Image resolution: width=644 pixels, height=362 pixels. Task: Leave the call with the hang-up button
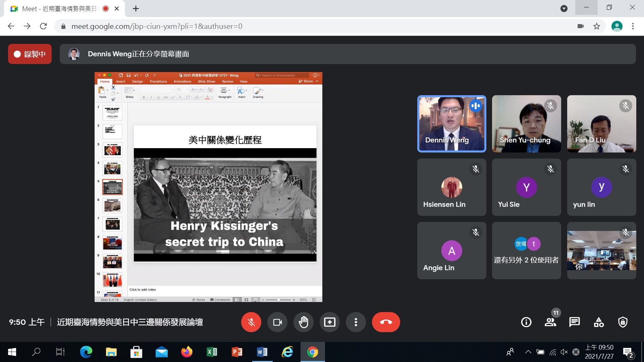386,322
